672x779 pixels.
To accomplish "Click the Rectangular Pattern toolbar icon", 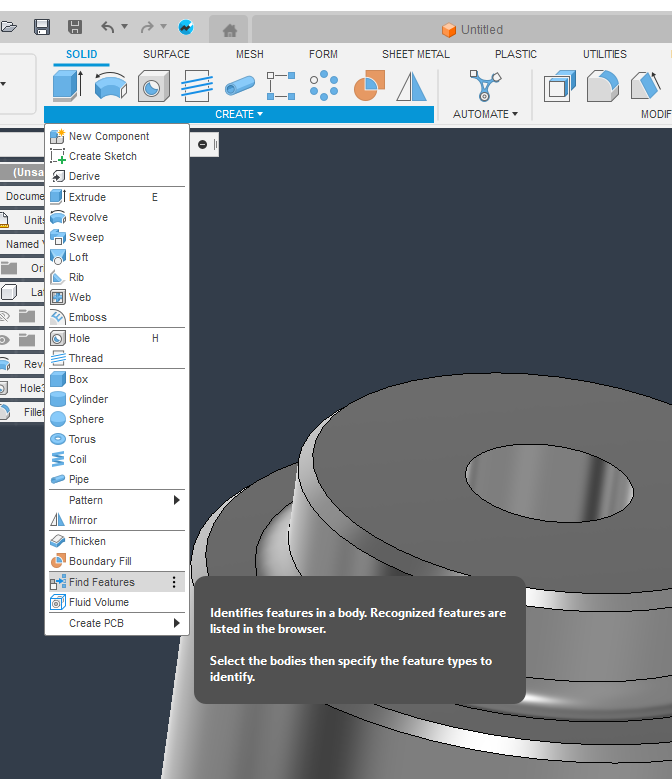I will pos(281,86).
